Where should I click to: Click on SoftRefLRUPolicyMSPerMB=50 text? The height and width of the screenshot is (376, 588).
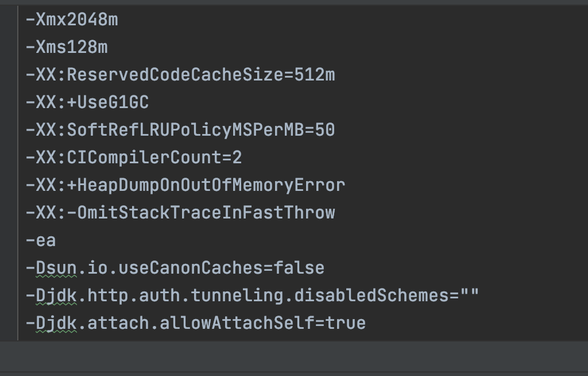tap(200, 130)
